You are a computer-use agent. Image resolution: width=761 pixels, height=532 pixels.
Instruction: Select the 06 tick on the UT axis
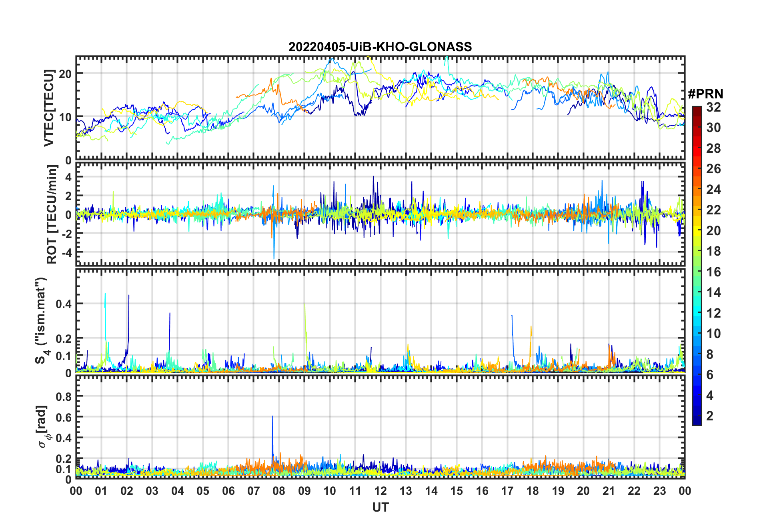[228, 491]
